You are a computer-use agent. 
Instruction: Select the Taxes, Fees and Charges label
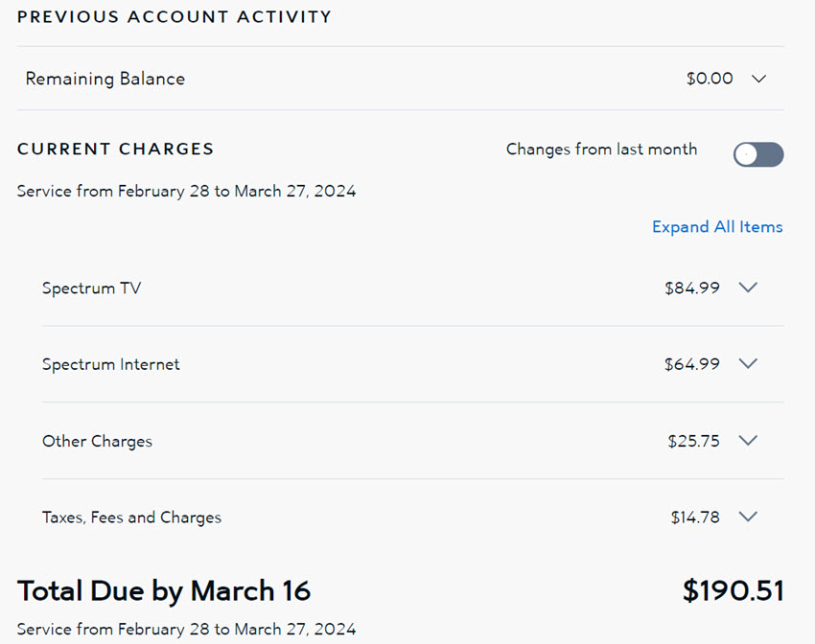coord(131,517)
